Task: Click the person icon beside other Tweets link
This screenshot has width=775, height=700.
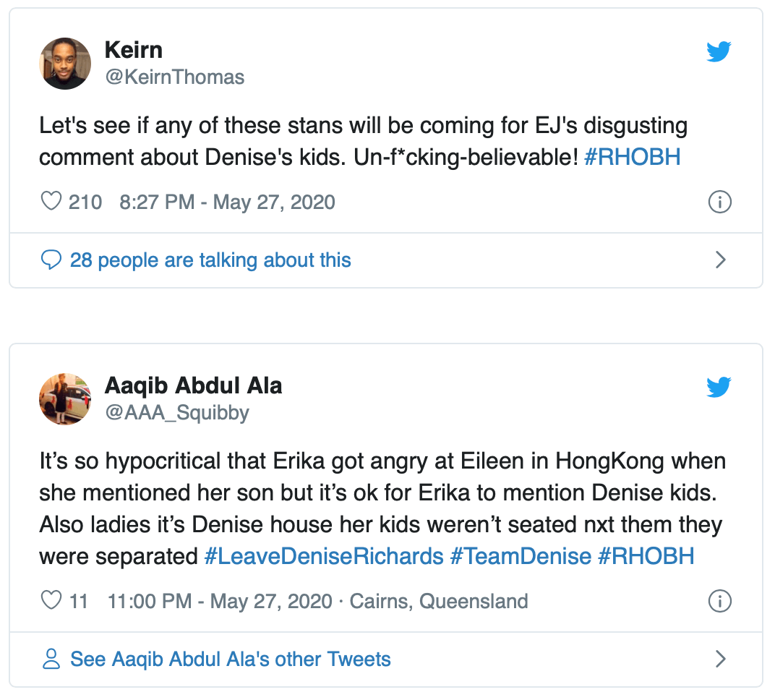Action: click(x=51, y=660)
